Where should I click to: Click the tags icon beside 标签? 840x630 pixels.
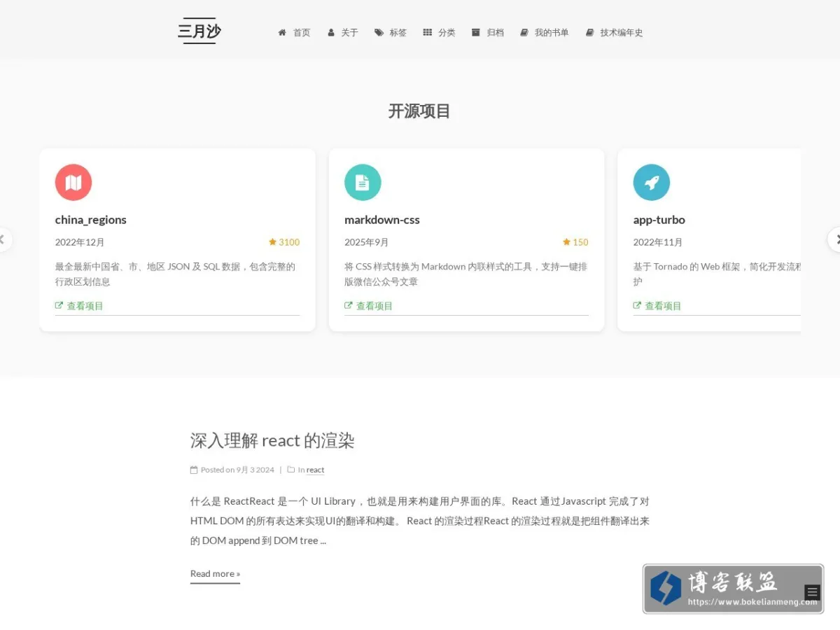(379, 33)
